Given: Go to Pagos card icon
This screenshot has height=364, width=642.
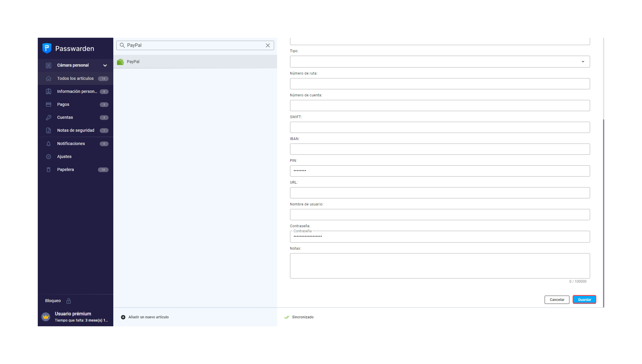Looking at the screenshot, I should (49, 104).
